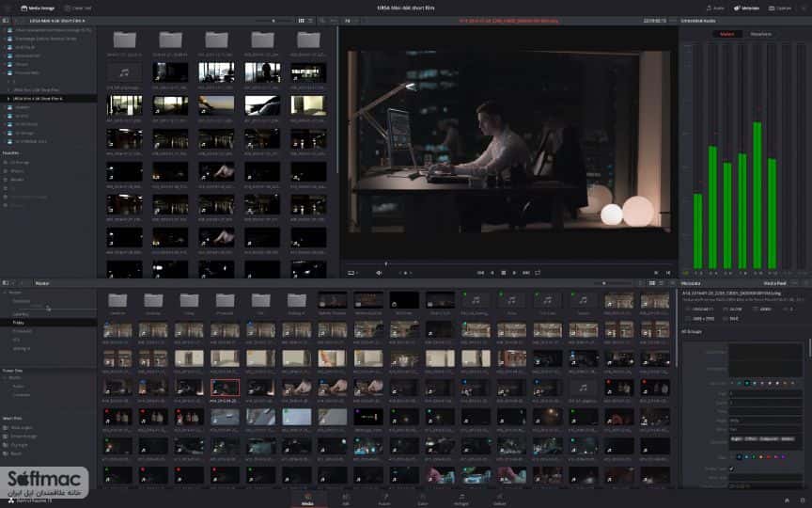This screenshot has height=508, width=812.
Task: Click the jog control under viewer
Action: pyautogui.click(x=405, y=273)
